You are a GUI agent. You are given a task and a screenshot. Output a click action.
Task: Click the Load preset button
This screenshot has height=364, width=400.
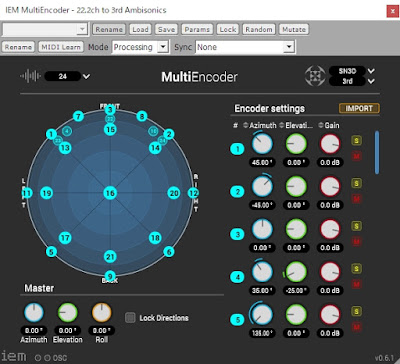pos(140,29)
